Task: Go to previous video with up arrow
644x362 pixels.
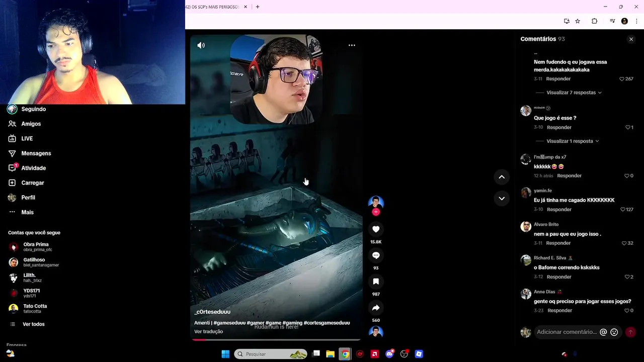Action: 502,177
